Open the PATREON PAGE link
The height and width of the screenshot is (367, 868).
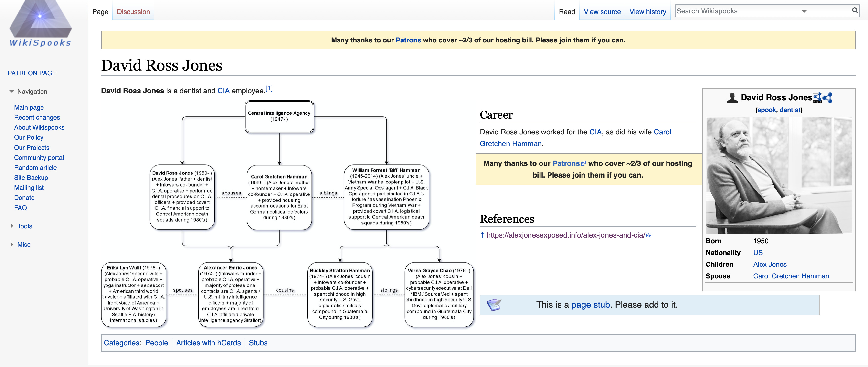[x=32, y=73]
